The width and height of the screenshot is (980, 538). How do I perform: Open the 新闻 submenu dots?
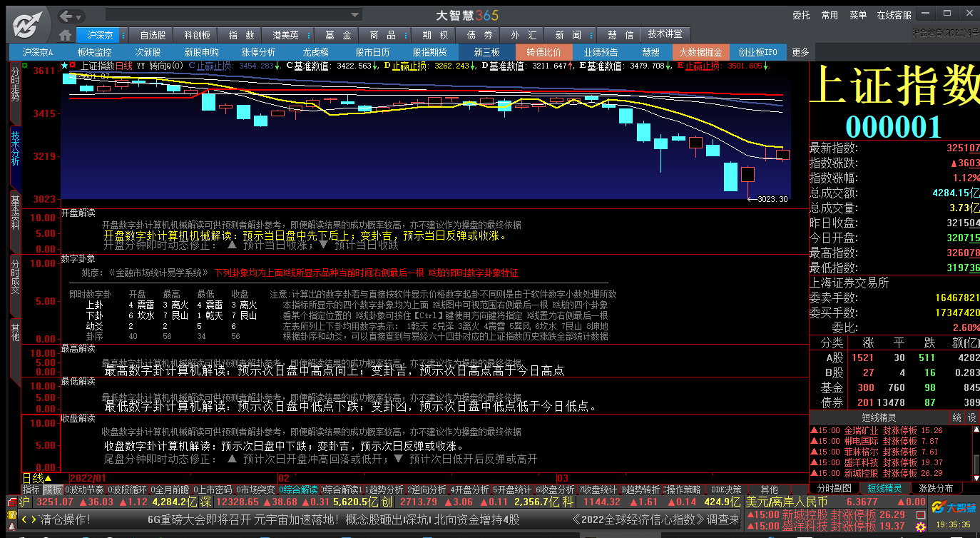tap(591, 35)
